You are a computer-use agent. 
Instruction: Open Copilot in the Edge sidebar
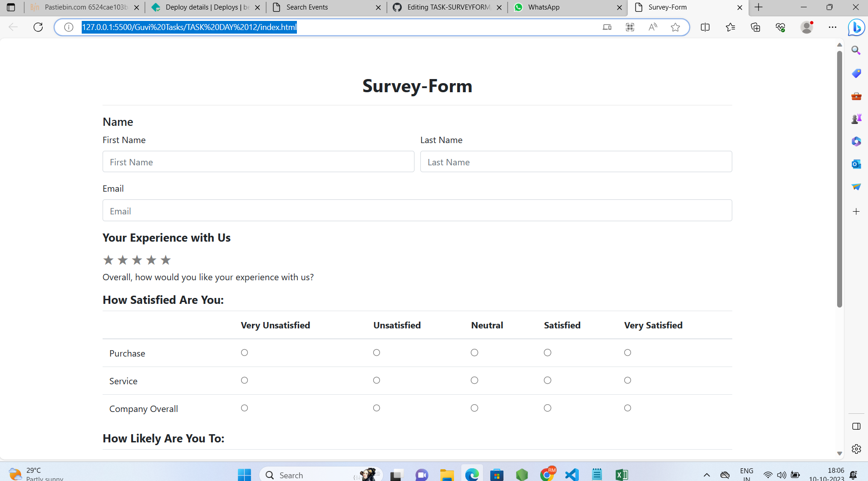pyautogui.click(x=856, y=27)
